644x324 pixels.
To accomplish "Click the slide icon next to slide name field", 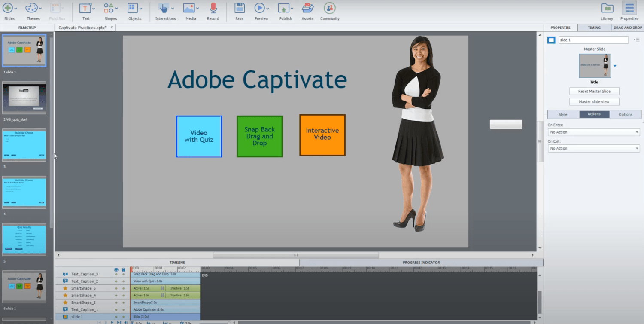I will pos(551,40).
